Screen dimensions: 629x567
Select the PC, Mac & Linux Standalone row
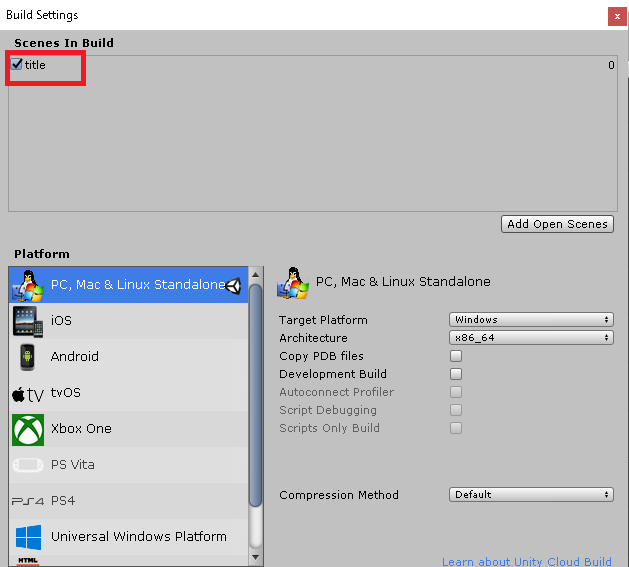[x=128, y=285]
